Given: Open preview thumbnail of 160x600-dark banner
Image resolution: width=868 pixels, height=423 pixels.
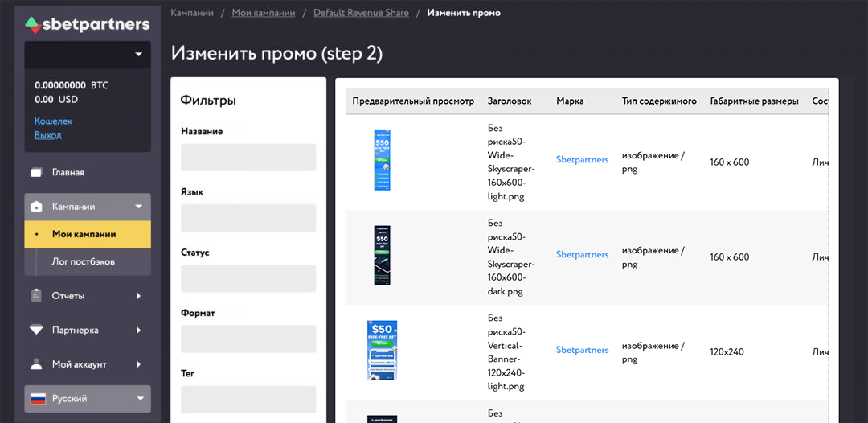Looking at the screenshot, I should coord(382,255).
